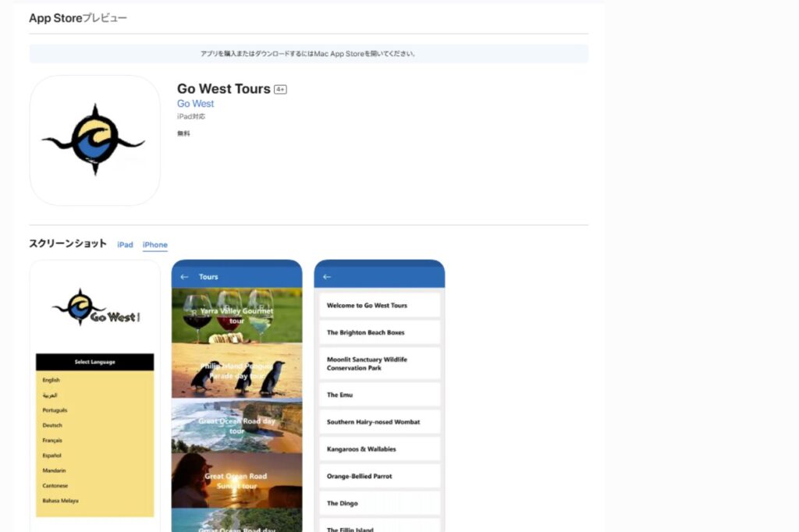Screen dimensions: 799x532
Task: Open Orange-Bellied Parrot list item
Action: (380, 476)
